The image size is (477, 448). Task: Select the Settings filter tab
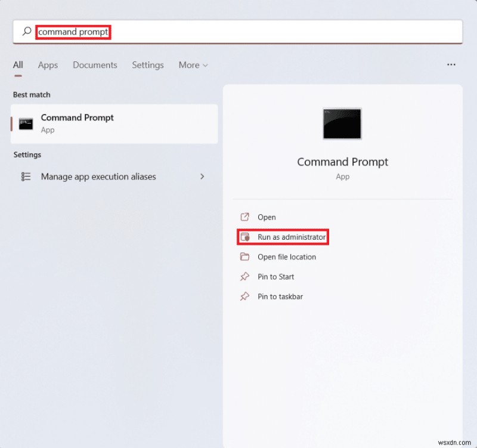(148, 65)
